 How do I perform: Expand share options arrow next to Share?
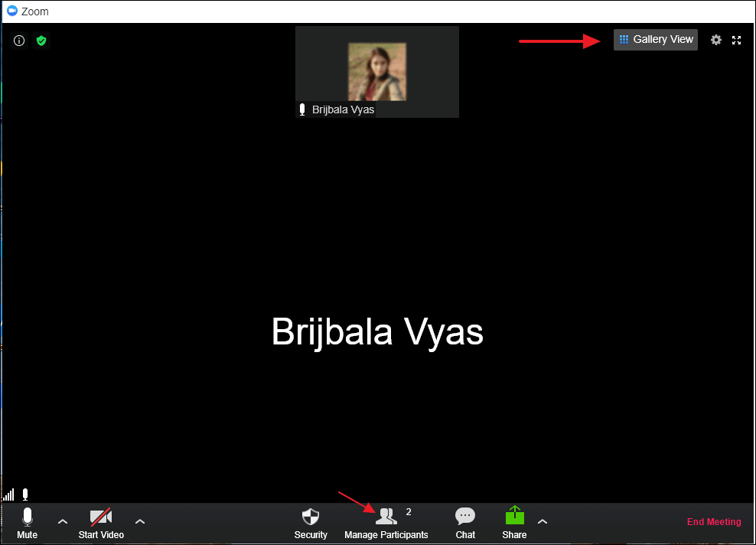(x=543, y=521)
